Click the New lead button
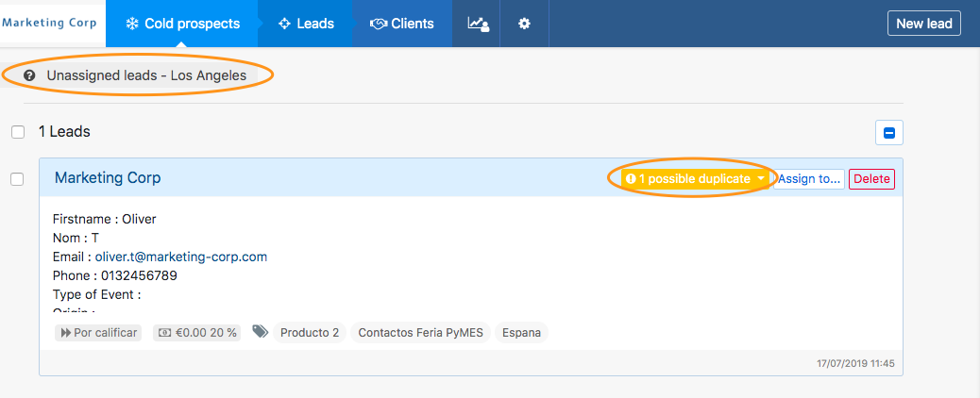Screen dimensions: 980x398 [923, 24]
